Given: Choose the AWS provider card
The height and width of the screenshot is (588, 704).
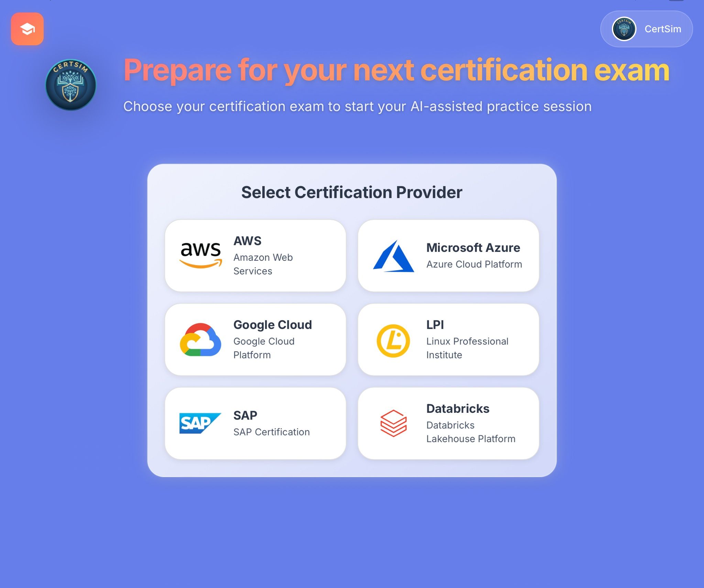Looking at the screenshot, I should 255,256.
